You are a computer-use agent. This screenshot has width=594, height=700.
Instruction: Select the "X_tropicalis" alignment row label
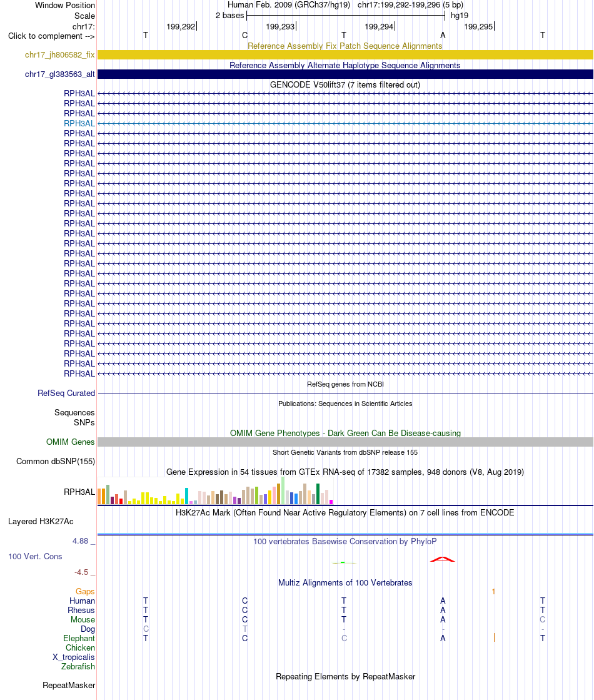click(74, 657)
